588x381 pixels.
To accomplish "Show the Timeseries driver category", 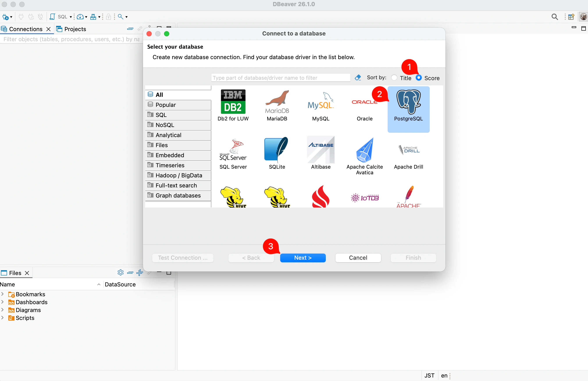I will click(x=178, y=165).
